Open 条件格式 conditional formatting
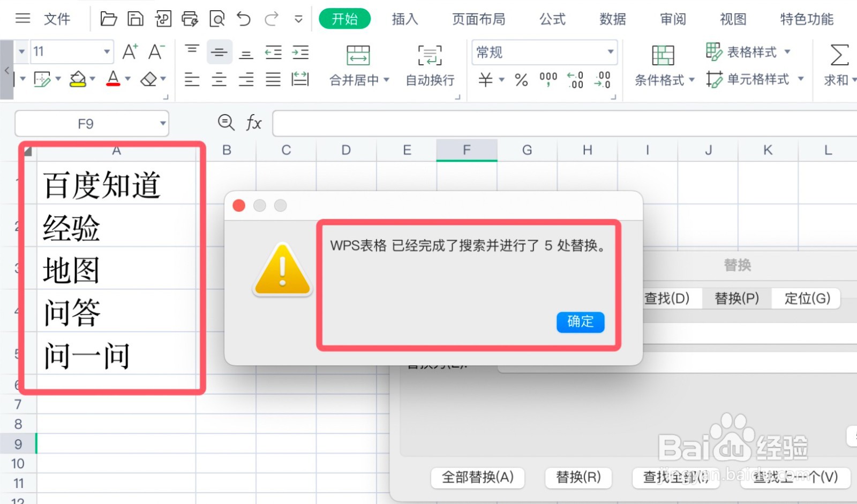 664,66
